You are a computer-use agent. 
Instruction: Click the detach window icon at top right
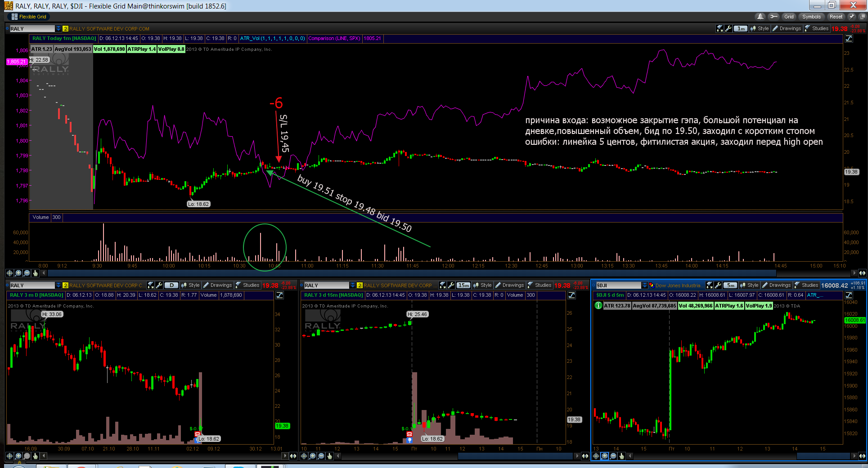(x=863, y=17)
